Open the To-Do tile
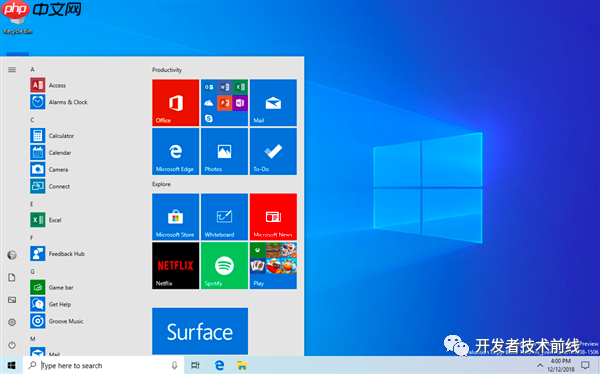This screenshot has width=600, height=374. [x=273, y=151]
